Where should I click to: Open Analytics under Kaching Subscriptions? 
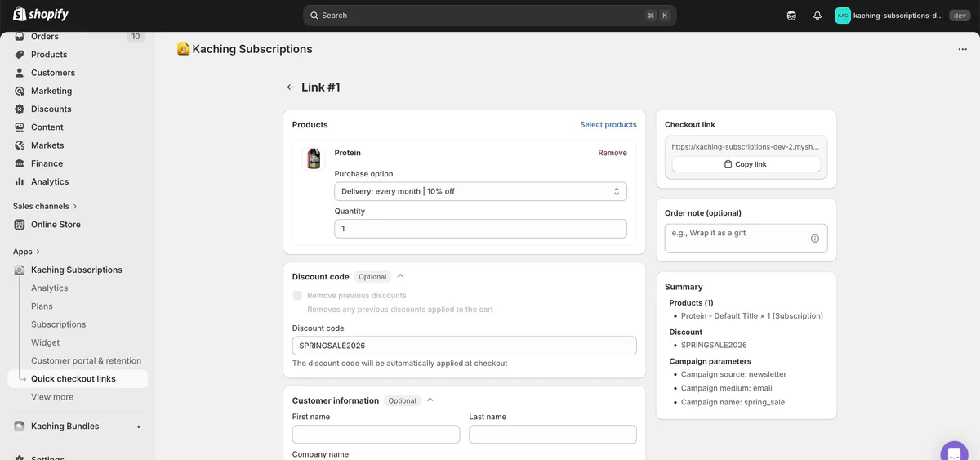point(50,288)
